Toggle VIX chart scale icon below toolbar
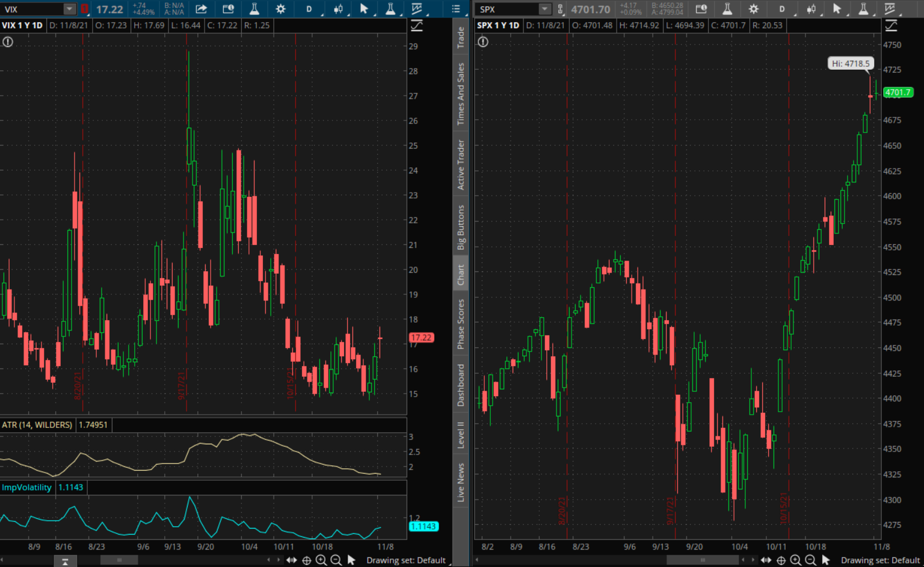Image resolution: width=924 pixels, height=567 pixels. coord(416,26)
